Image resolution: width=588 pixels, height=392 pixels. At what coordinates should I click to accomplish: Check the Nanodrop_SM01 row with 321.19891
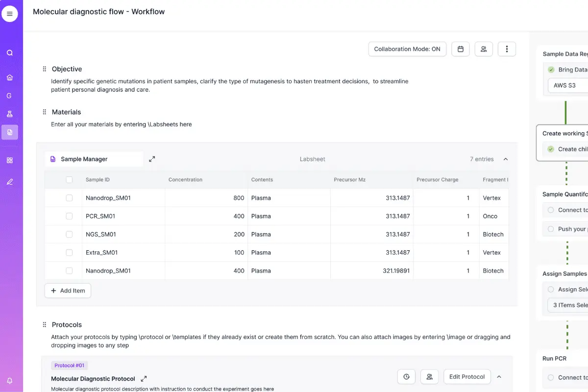pyautogui.click(x=69, y=270)
